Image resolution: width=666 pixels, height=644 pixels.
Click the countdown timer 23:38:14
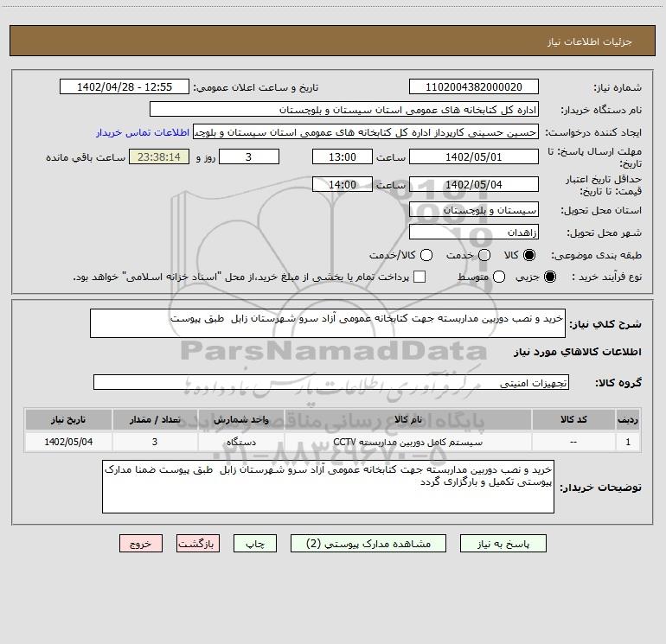pyautogui.click(x=159, y=156)
